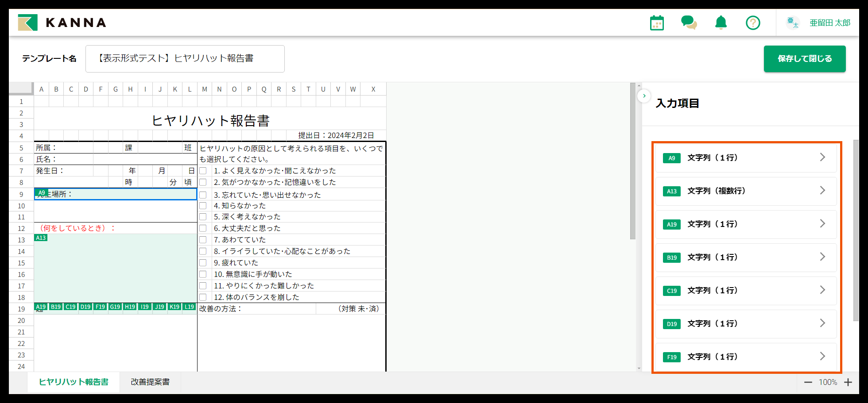Switch to the 改善提案書 sheet tab
The width and height of the screenshot is (868, 403).
(150, 382)
